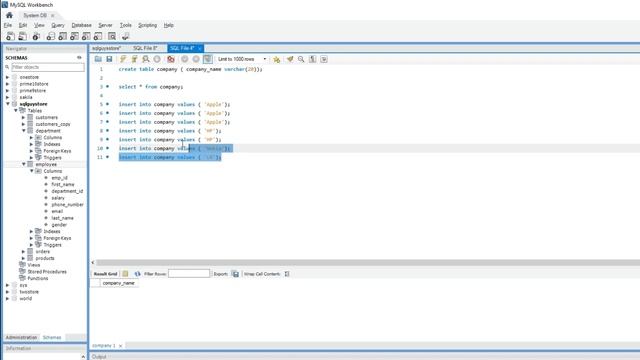Search table data from main toolbar

point(112,37)
